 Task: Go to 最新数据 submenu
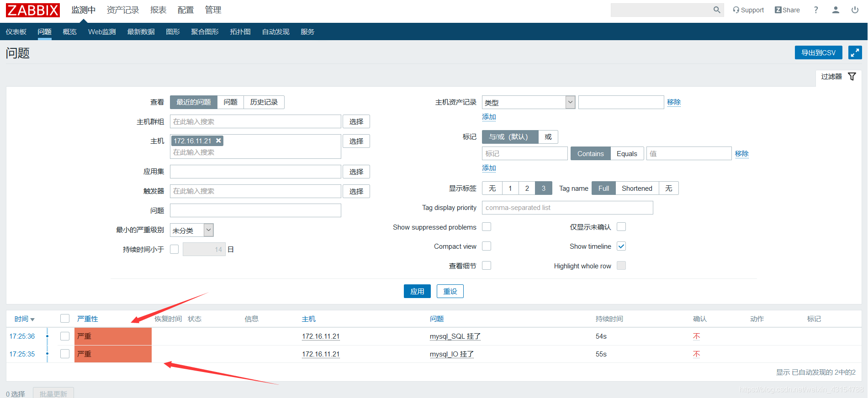tap(141, 31)
